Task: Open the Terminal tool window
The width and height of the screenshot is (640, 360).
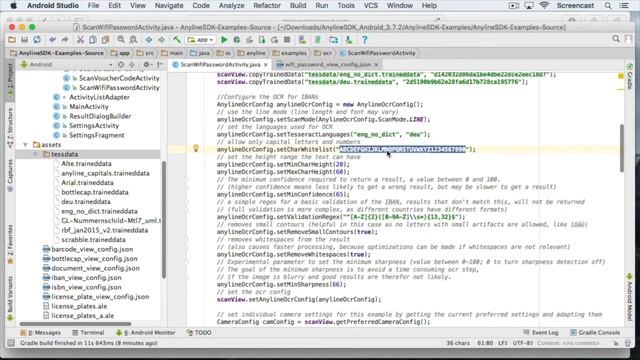Action: 88,333
